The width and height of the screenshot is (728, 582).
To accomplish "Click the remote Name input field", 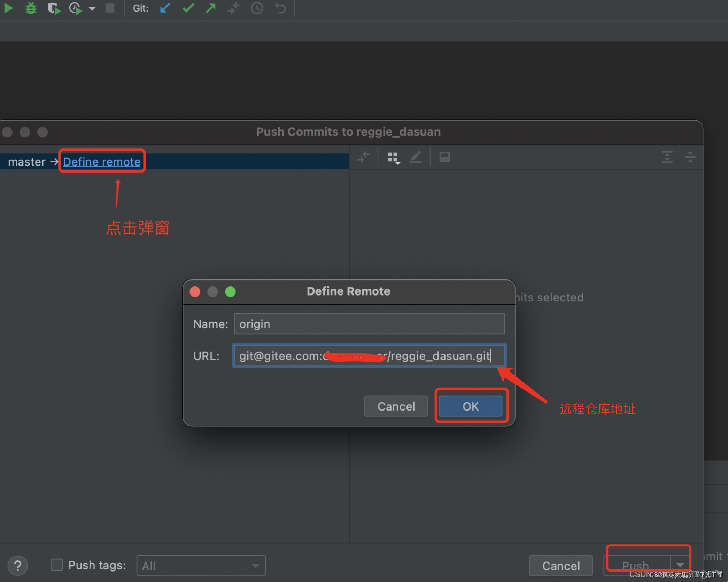I will 369,324.
